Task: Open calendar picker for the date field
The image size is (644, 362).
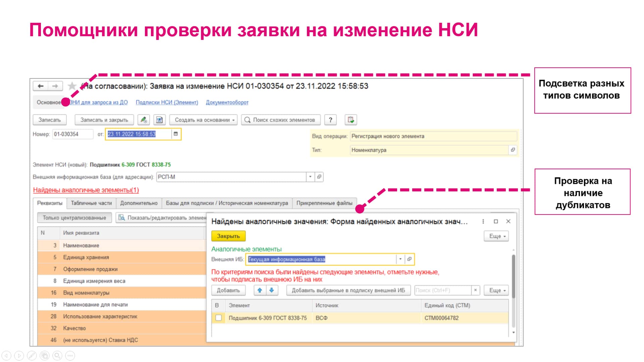Action: [x=176, y=134]
